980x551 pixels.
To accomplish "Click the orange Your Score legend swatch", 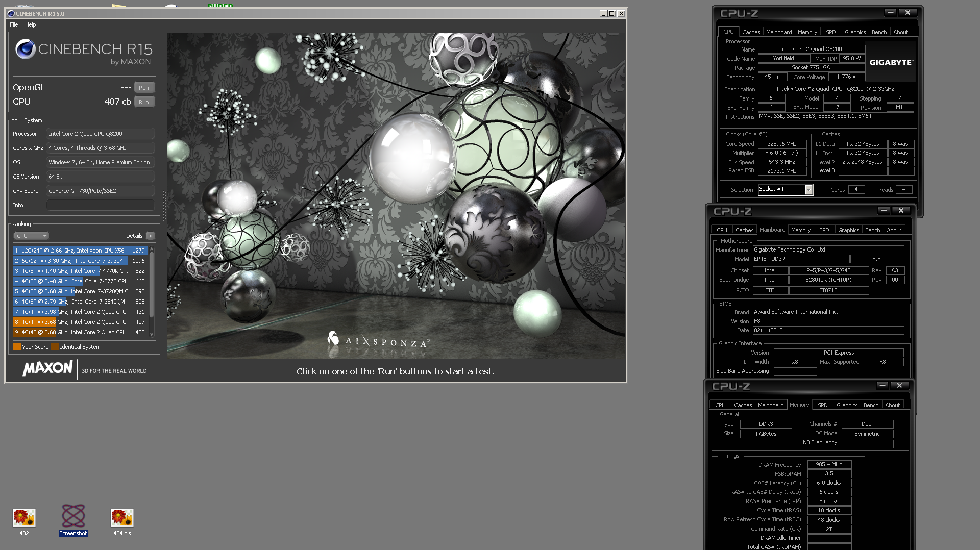I will click(17, 347).
